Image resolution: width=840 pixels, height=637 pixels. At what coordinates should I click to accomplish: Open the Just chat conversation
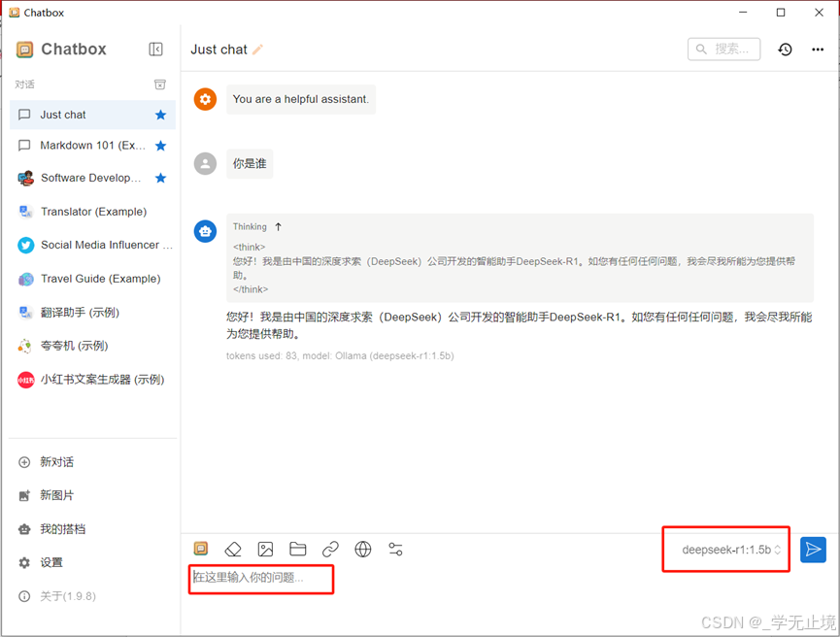point(92,115)
